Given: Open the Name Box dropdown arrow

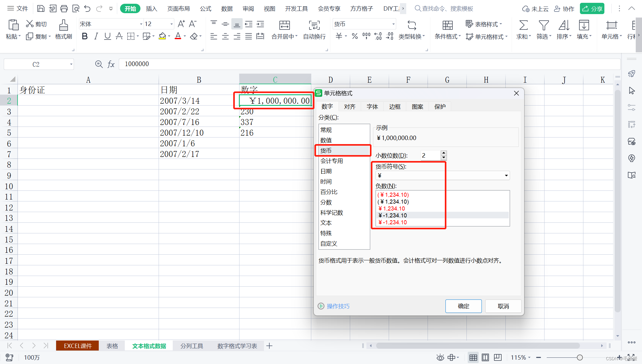Looking at the screenshot, I should click(71, 65).
